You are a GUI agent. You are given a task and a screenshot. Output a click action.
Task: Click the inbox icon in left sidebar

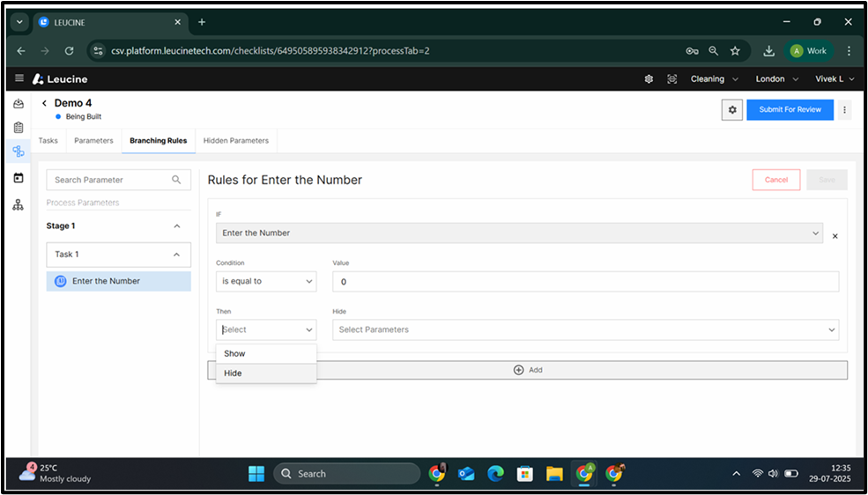click(19, 104)
